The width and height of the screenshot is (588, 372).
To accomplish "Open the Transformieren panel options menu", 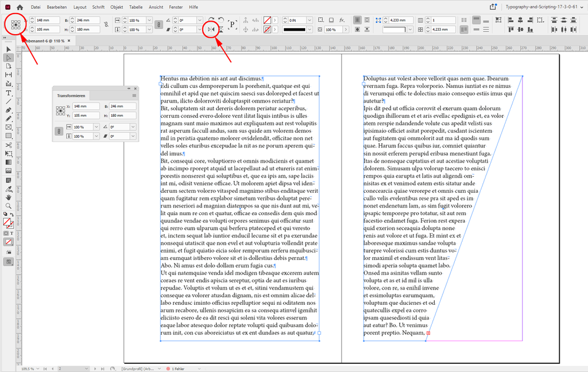I will (134, 96).
